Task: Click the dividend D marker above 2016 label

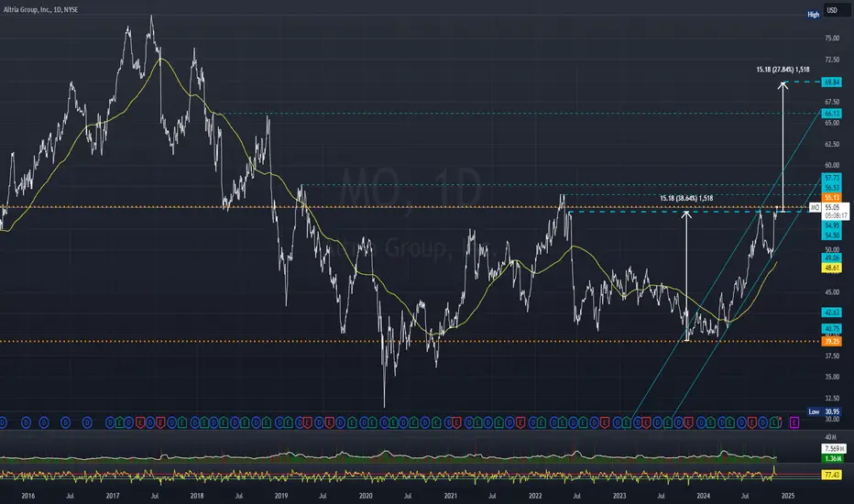Action: (27, 422)
